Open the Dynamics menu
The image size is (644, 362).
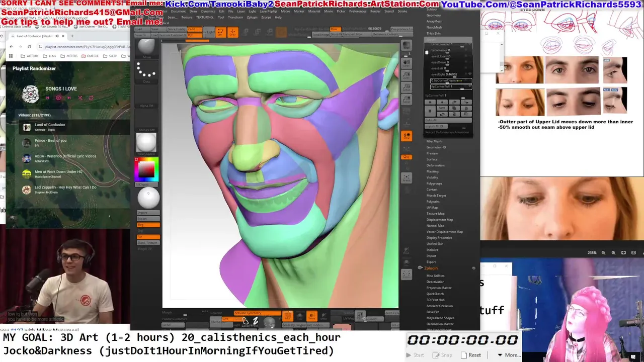[x=208, y=11]
